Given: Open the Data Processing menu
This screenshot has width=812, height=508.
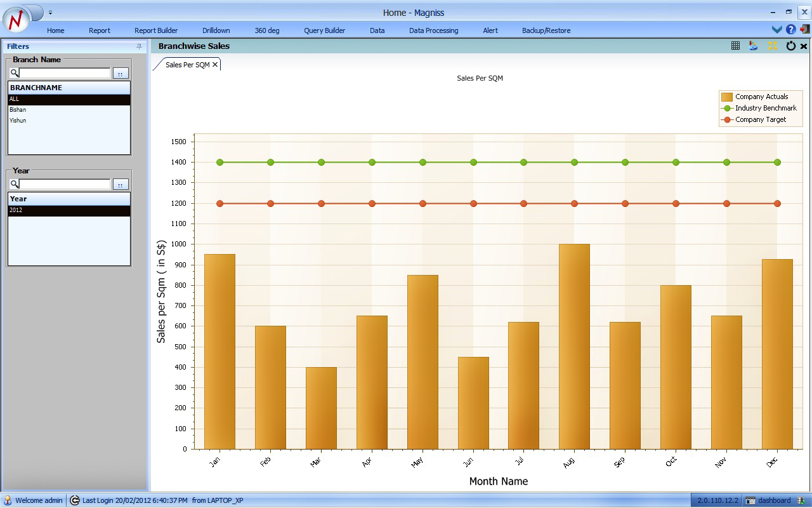Looking at the screenshot, I should (x=434, y=30).
